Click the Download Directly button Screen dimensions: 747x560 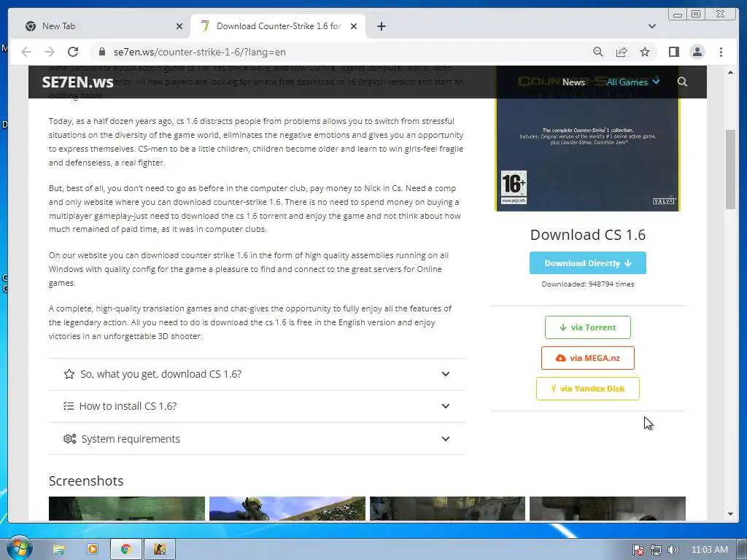pos(587,262)
